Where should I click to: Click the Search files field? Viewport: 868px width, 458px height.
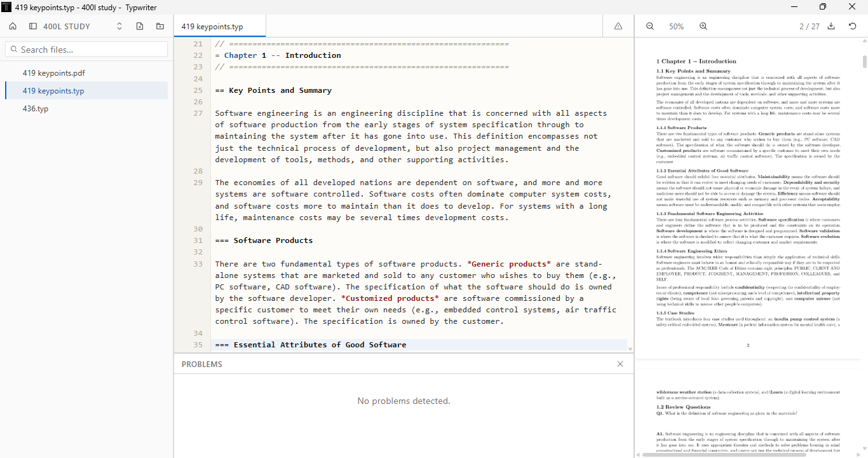click(x=86, y=48)
